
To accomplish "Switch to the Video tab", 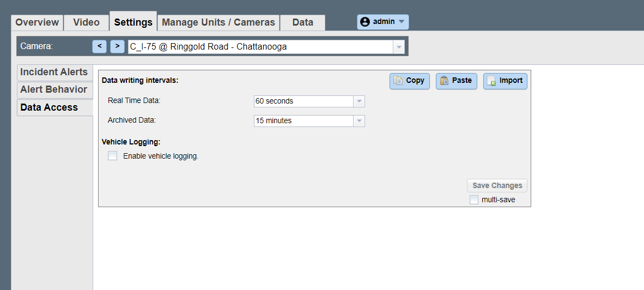I will pos(86,22).
